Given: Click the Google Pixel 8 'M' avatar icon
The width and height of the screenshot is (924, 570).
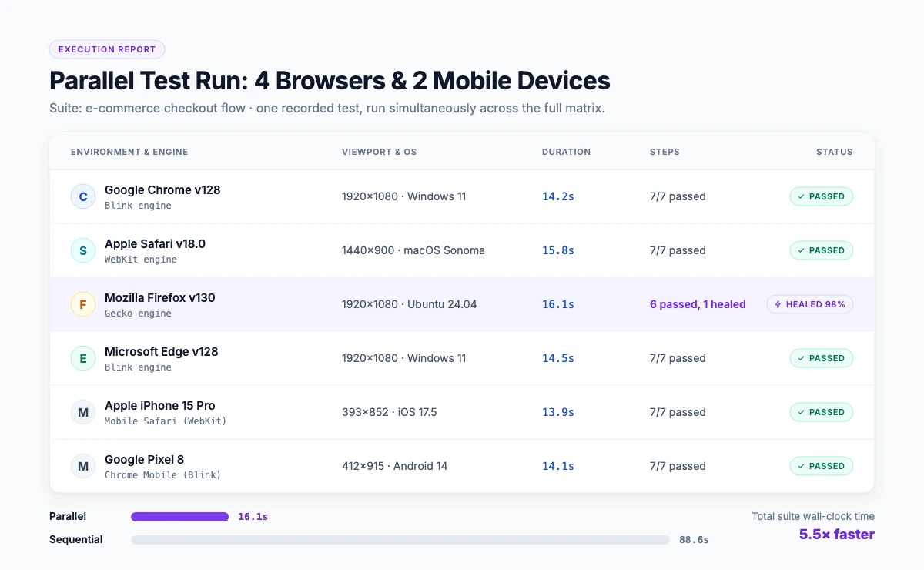Looking at the screenshot, I should click(83, 466).
